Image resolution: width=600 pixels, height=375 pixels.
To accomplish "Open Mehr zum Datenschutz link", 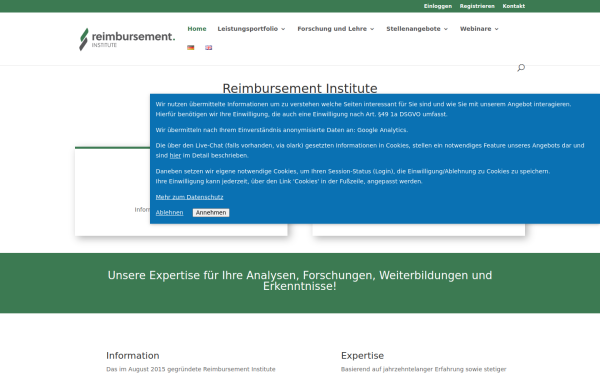I will point(189,197).
